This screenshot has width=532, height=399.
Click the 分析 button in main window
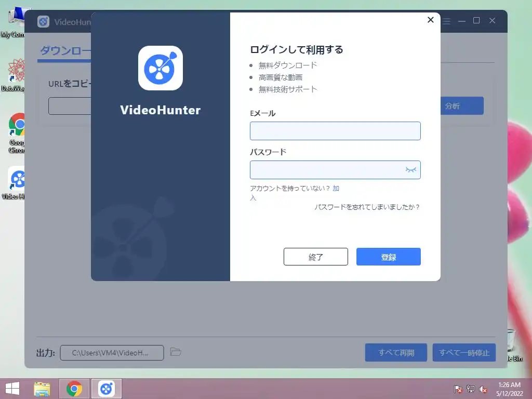pyautogui.click(x=462, y=106)
